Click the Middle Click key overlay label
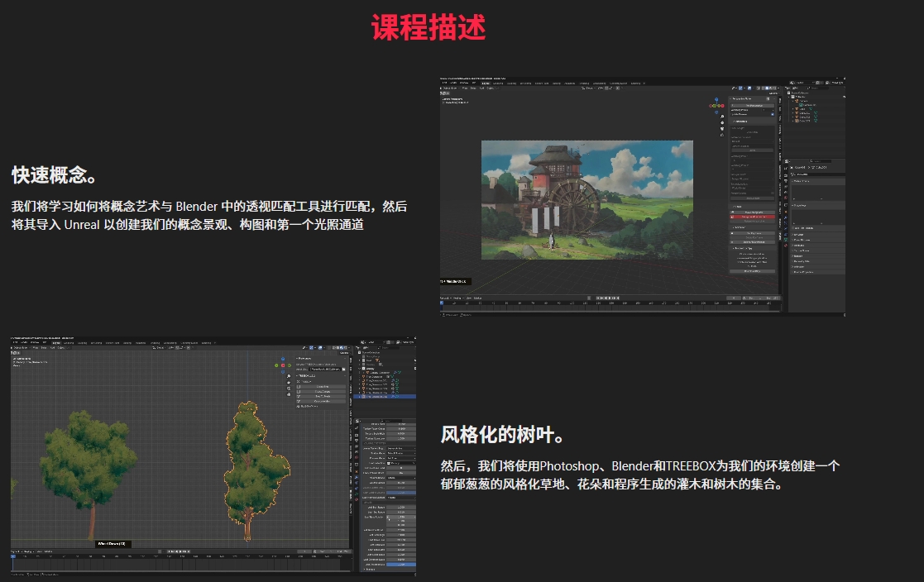 456,282
